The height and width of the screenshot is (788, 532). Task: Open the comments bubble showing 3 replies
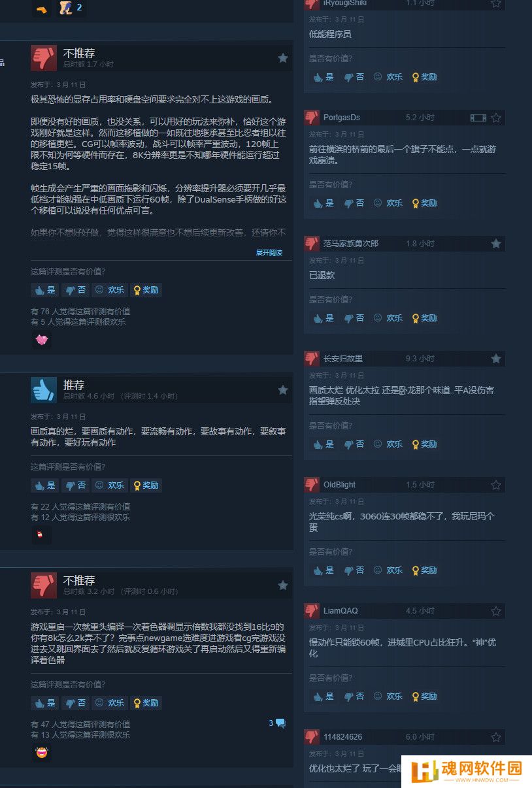coord(277,723)
